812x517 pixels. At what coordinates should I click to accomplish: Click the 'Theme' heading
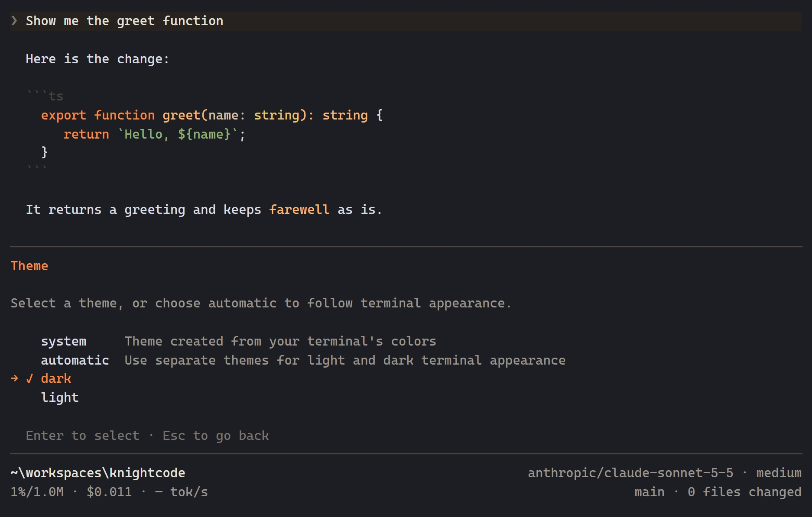tap(29, 266)
